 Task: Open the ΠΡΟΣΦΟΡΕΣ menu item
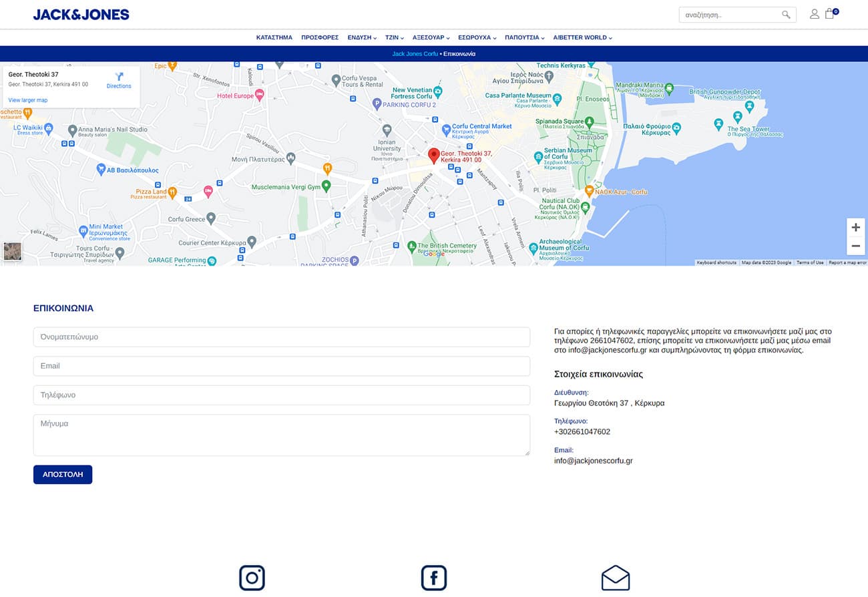click(320, 37)
